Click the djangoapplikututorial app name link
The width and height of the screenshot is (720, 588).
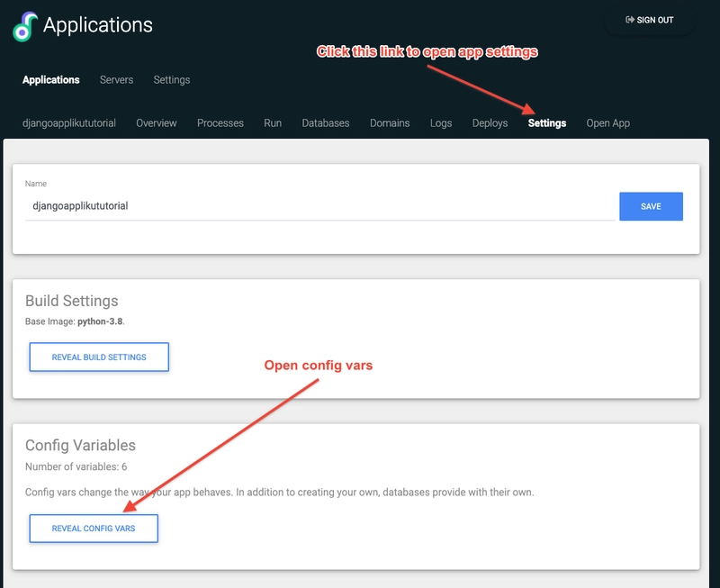69,123
